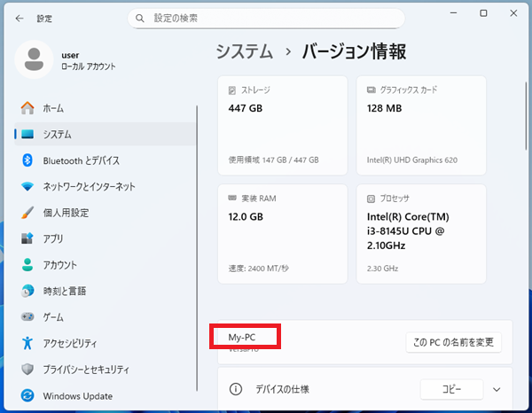The image size is (532, 413).
Task: Click the プロセッサ Intel Core card
Action: click(x=421, y=234)
